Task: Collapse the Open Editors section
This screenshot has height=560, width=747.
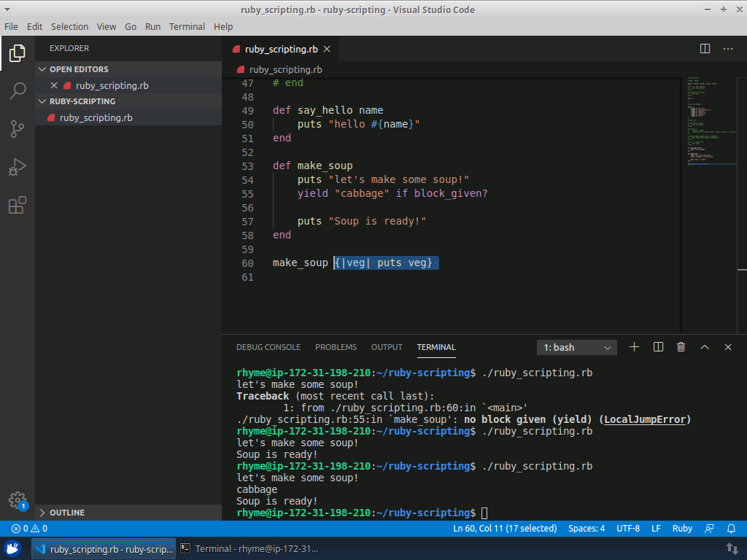Action: 79,69
